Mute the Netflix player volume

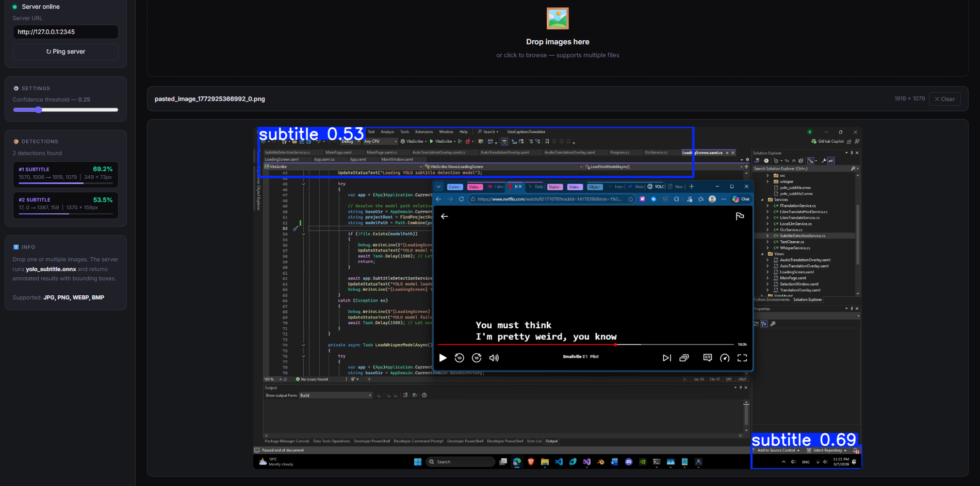(x=494, y=358)
